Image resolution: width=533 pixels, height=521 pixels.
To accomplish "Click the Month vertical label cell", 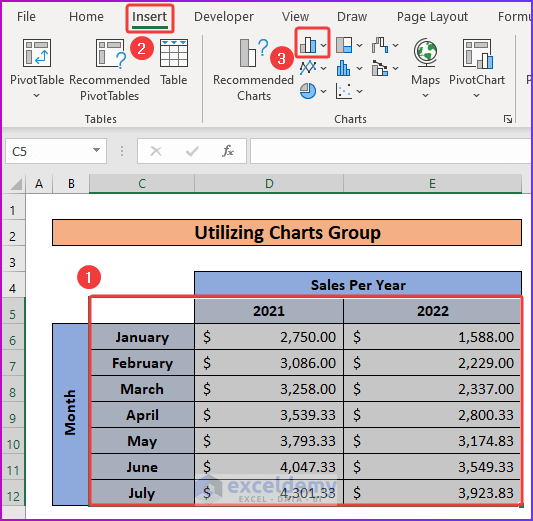I will (x=70, y=414).
